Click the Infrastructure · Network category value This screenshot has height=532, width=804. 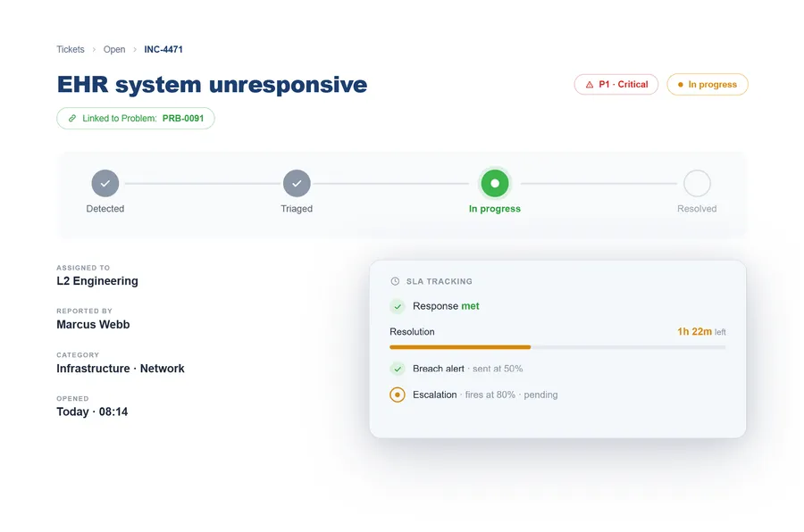[x=121, y=369]
